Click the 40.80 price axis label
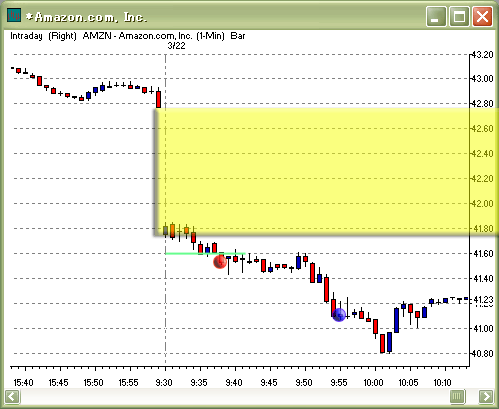Screen dimensions: 499x409 point(483,353)
